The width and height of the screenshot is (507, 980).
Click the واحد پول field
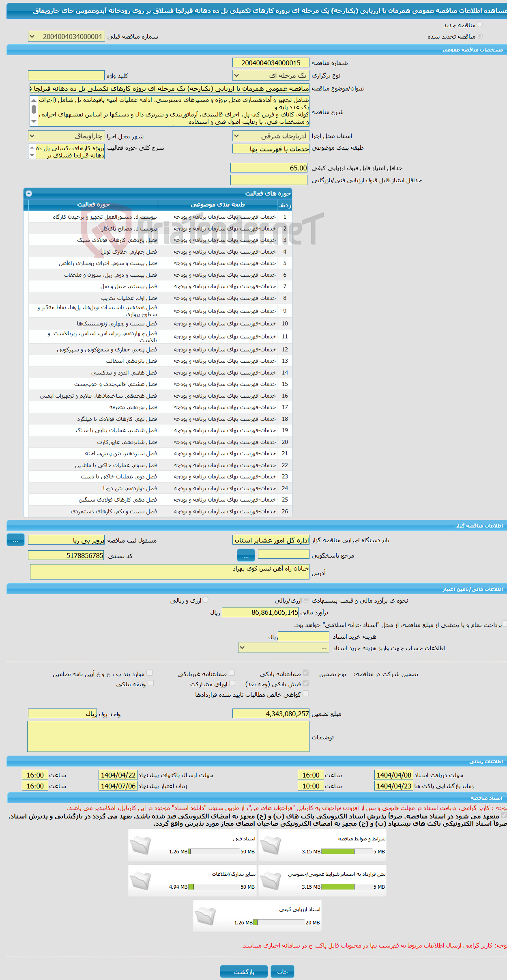tap(62, 713)
